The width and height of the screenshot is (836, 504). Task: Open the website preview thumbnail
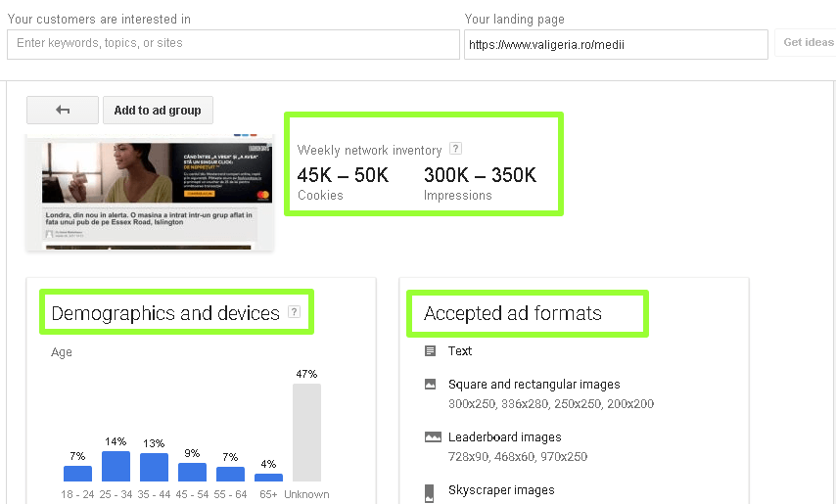[x=150, y=192]
